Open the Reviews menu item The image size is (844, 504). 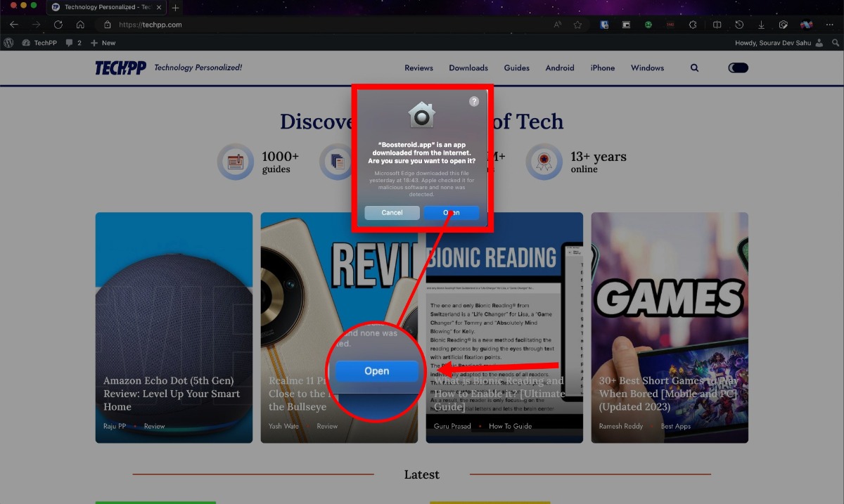(418, 68)
